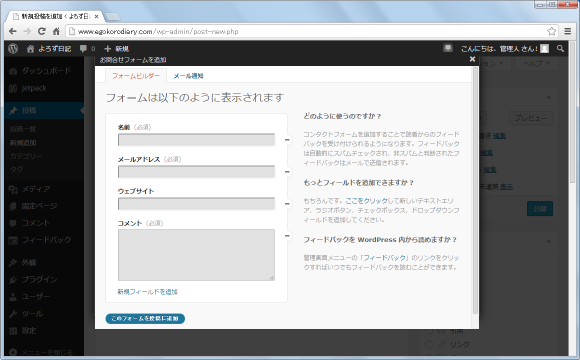Click the このフォームを投稿に追加 button
Viewport: 580px width, 360px height.
(145, 319)
